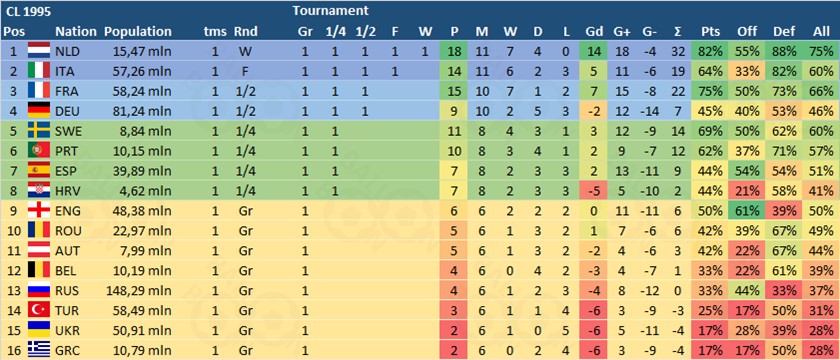Click the Tournament header label
Image resolution: width=840 pixels, height=360 pixels.
(331, 10)
